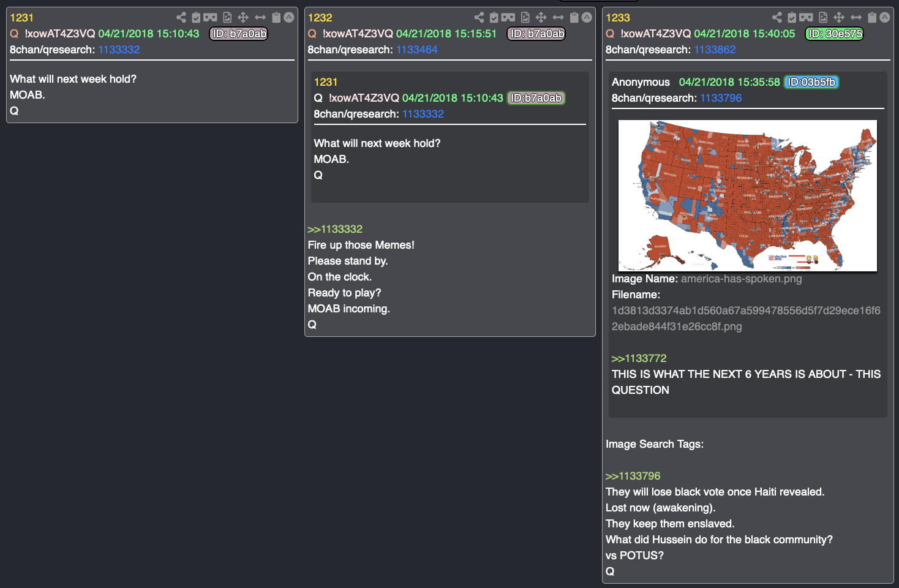Image resolution: width=899 pixels, height=588 pixels.
Task: Click the image file icon on post 1232
Action: 525,17
